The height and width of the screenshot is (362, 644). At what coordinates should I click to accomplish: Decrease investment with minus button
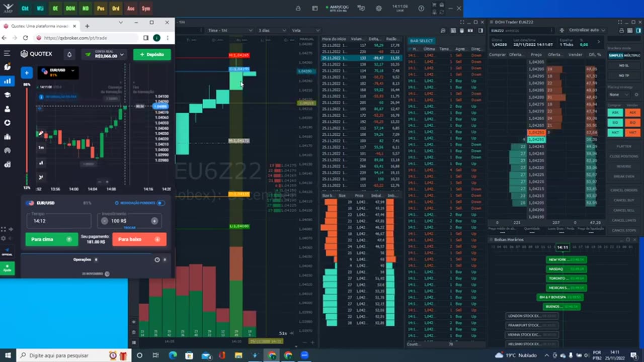(104, 221)
